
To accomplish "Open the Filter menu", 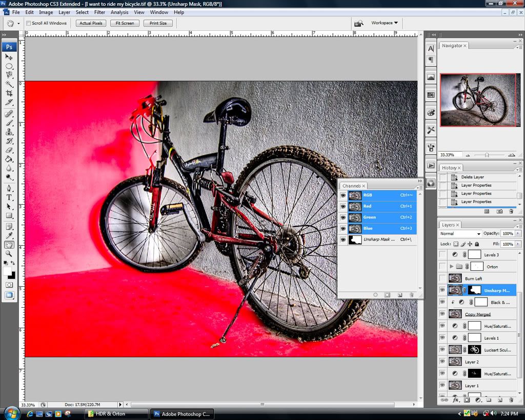I will pyautogui.click(x=99, y=12).
